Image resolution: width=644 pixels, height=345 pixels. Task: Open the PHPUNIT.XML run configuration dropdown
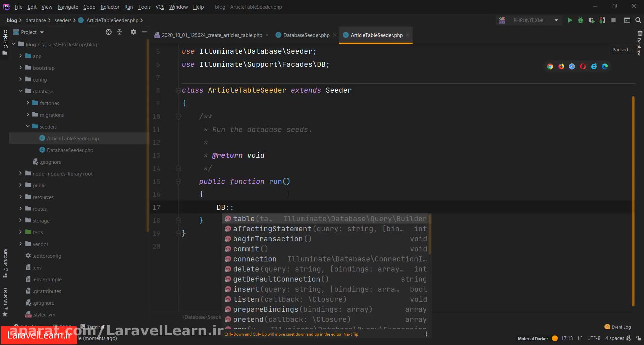(556, 20)
